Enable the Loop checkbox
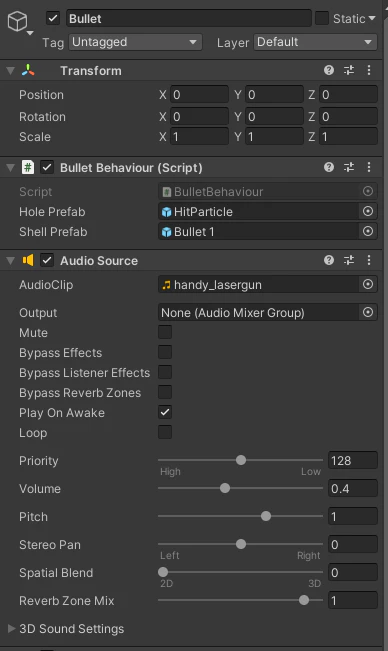This screenshot has width=388, height=651. point(165,432)
